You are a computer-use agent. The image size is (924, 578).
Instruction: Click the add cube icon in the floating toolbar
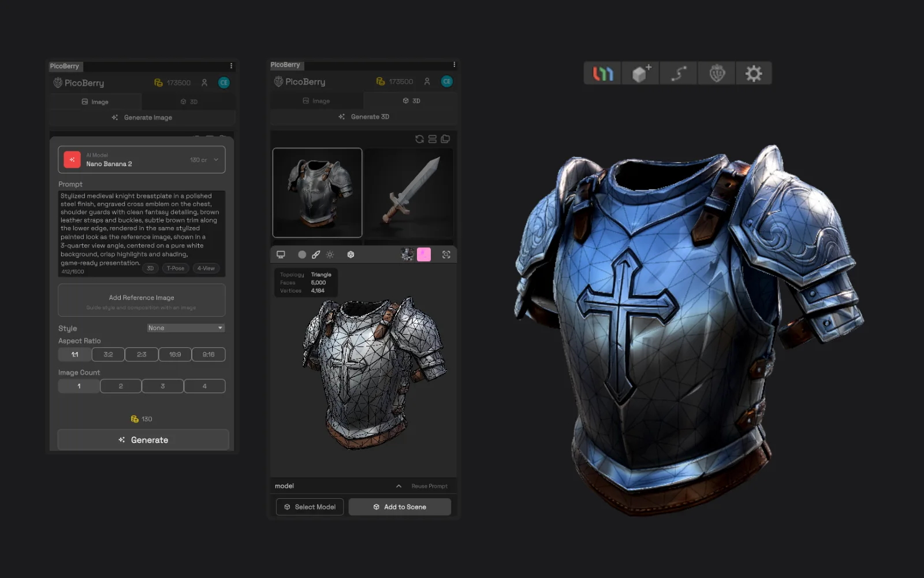640,73
